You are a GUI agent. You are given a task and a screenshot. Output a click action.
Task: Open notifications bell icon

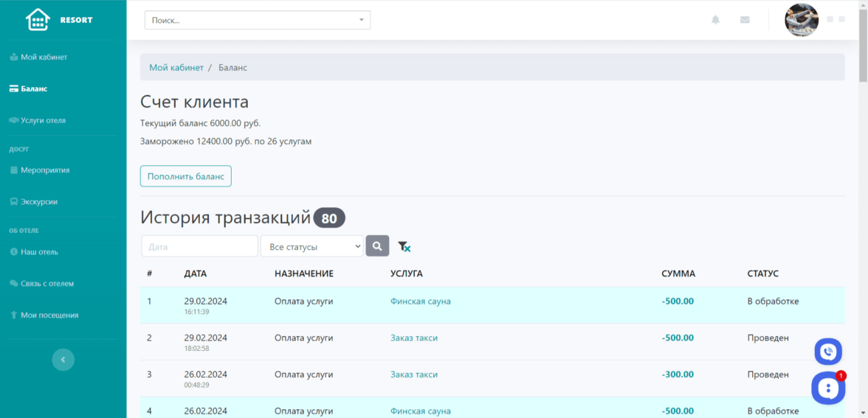(x=715, y=20)
